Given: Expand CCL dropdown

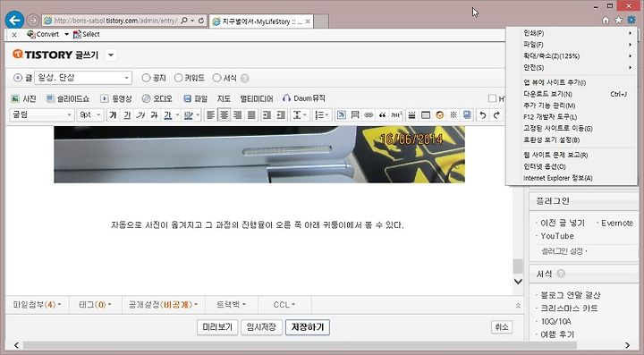Looking at the screenshot, I should pyautogui.click(x=284, y=305).
